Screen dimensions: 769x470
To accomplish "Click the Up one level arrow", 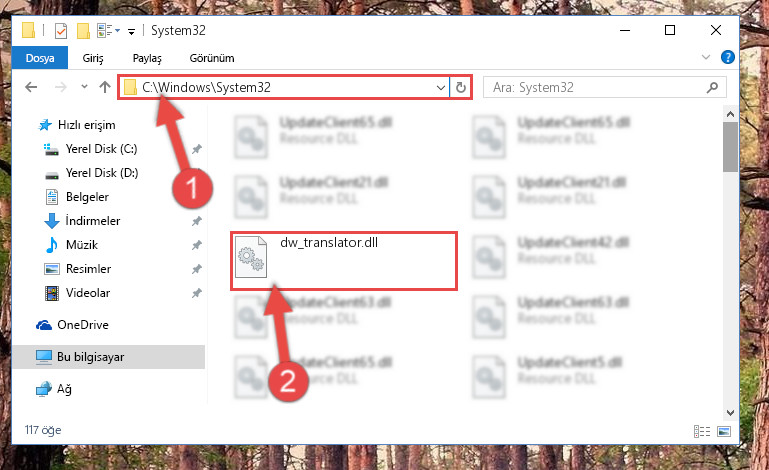I will pos(104,87).
